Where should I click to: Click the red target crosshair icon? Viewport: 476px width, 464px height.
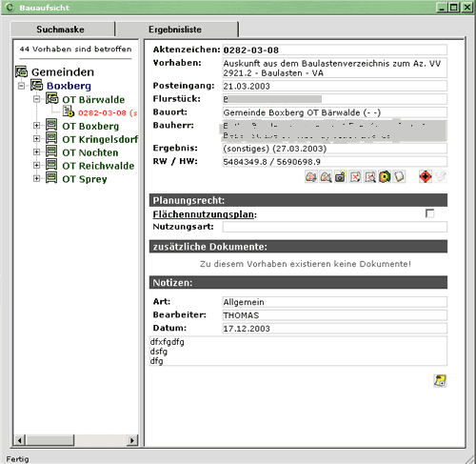426,176
